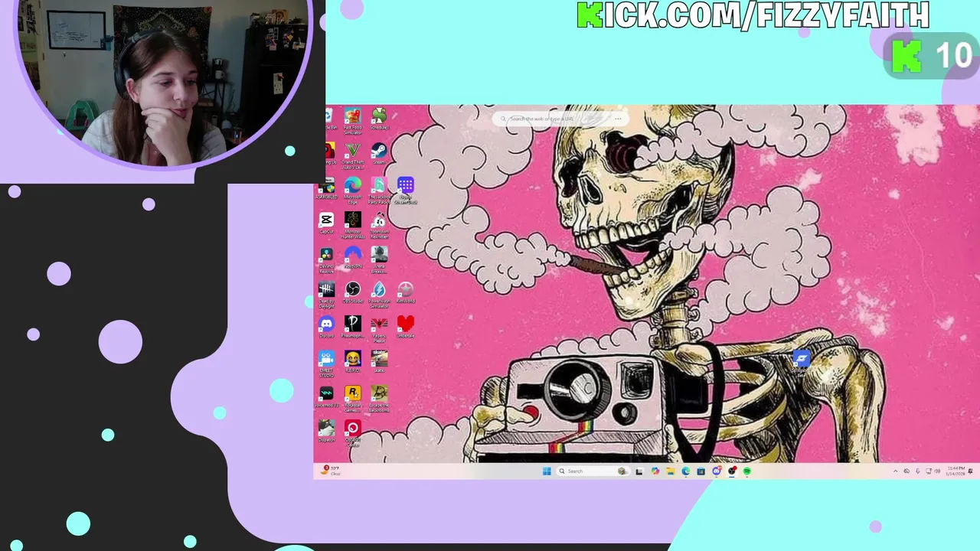Launch Steam from the desktop
The height and width of the screenshot is (551, 980).
click(379, 154)
